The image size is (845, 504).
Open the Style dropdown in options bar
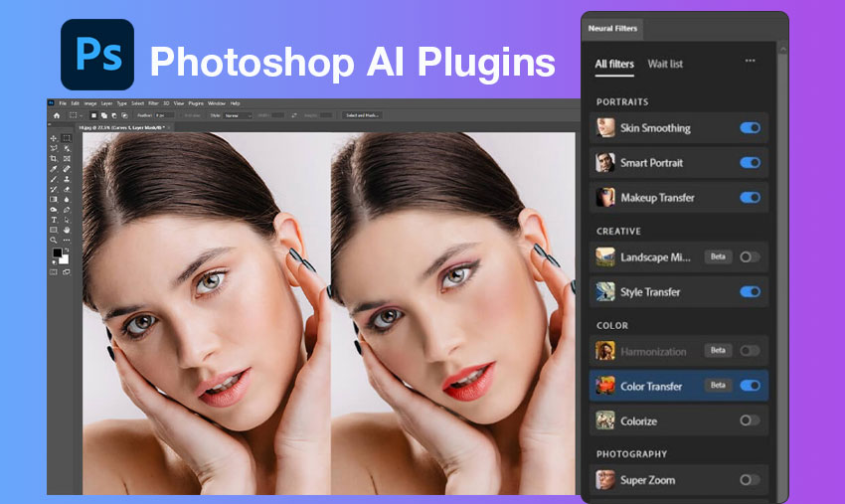[238, 115]
